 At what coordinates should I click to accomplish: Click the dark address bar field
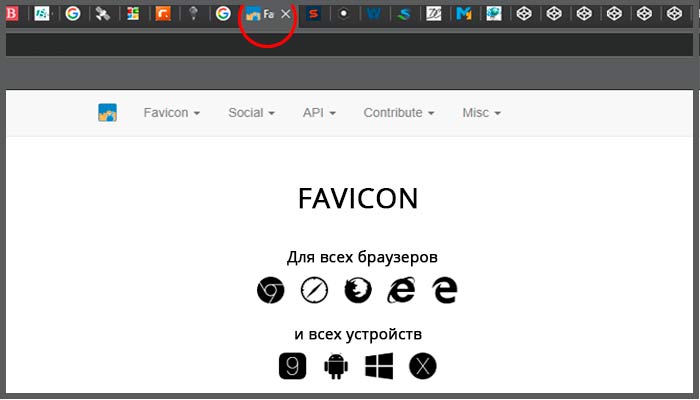tap(349, 45)
